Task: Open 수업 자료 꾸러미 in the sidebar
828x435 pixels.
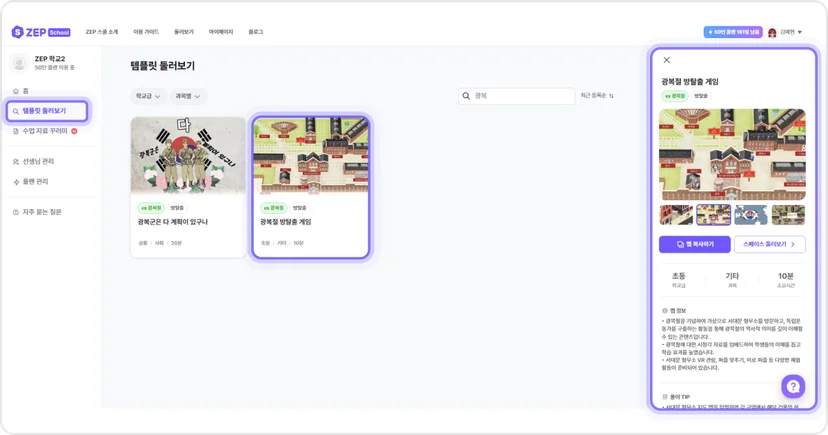Action: point(45,131)
